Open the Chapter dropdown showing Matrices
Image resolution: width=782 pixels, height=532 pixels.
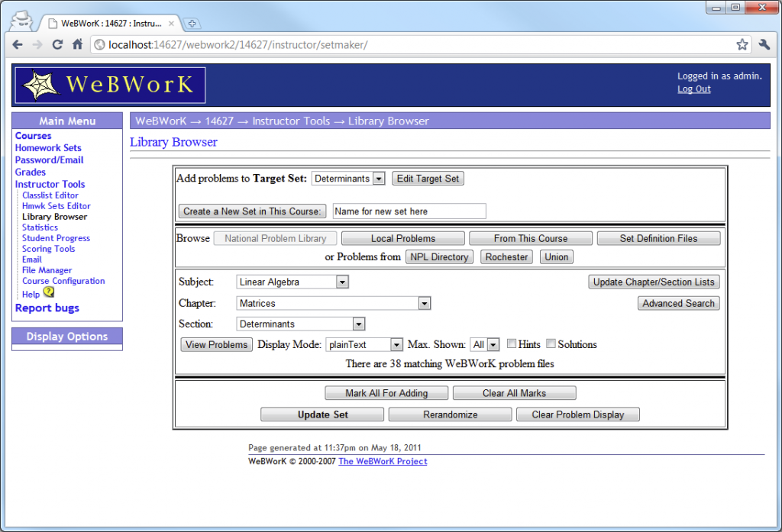point(423,302)
